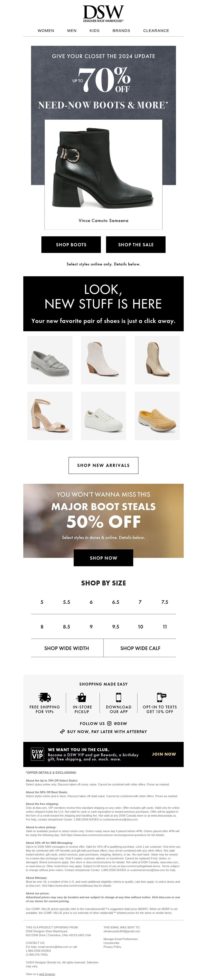Click the Unsubscribe link in footer
Screen dimensions: 207x980
111,943
